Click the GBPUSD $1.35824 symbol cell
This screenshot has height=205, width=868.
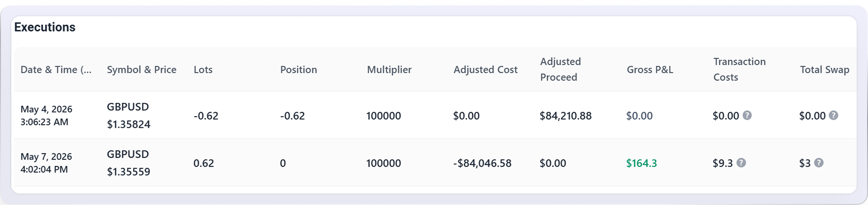(129, 115)
